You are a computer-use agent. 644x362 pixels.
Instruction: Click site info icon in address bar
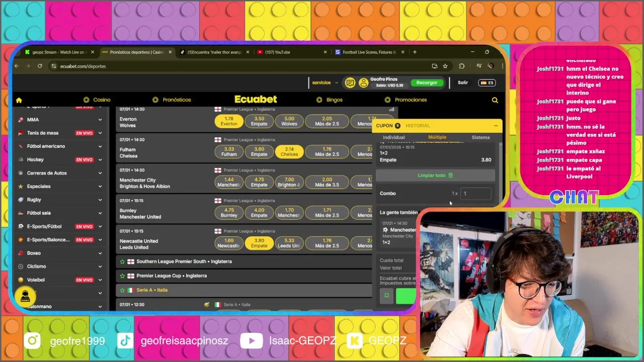[54, 66]
